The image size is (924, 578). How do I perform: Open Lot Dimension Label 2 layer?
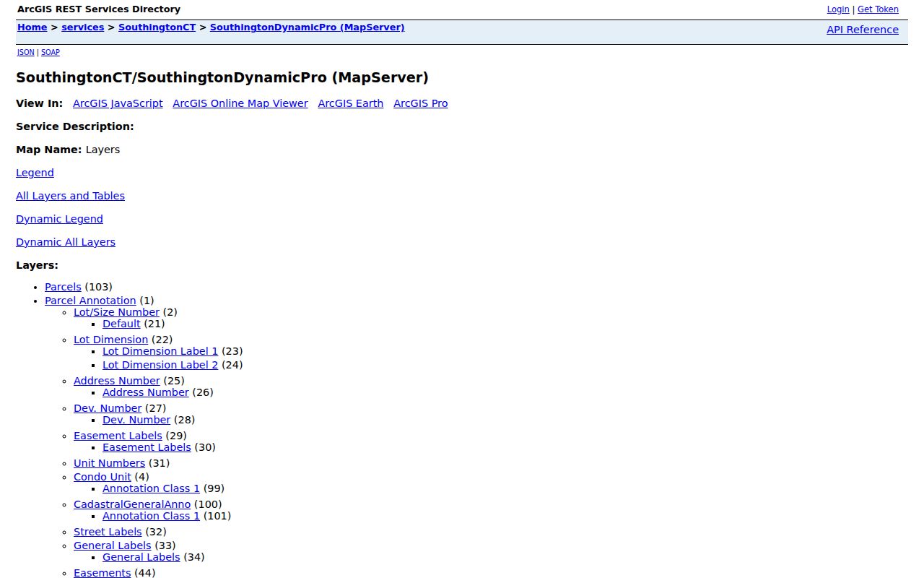160,365
